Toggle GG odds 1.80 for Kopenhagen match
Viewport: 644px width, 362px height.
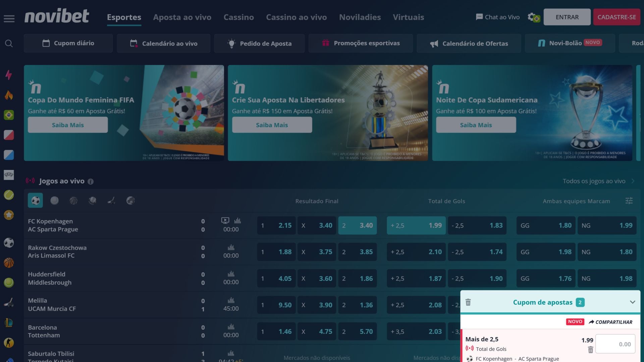546,226
